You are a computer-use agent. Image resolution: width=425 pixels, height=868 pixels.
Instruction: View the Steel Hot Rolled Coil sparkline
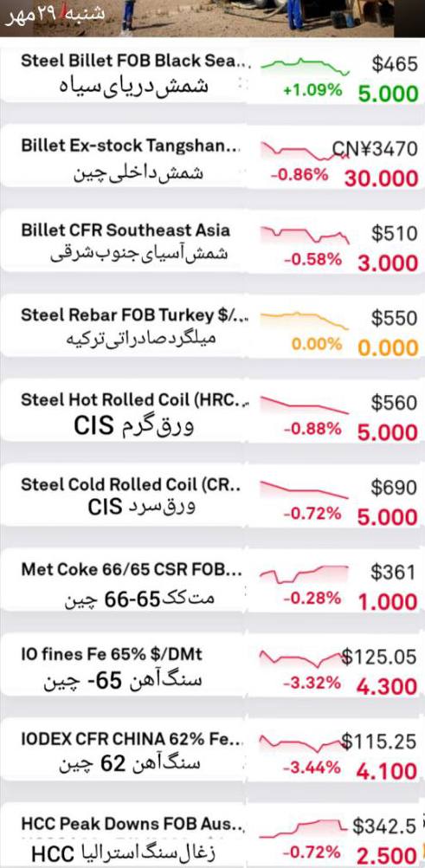[x=305, y=405]
